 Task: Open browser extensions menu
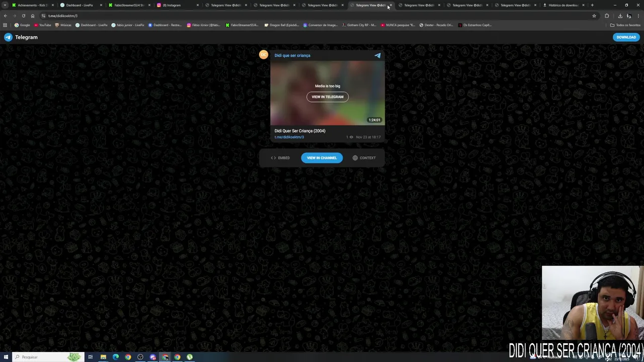607,16
